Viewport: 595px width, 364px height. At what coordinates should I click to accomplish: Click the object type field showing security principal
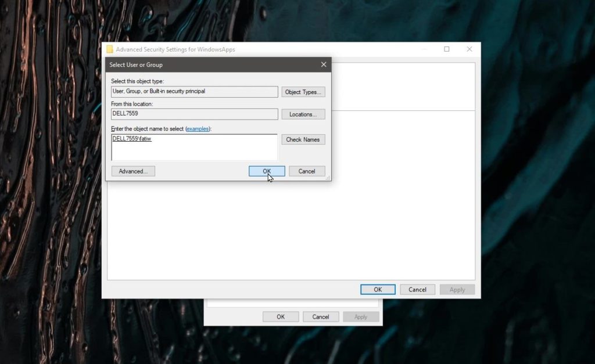[194, 91]
